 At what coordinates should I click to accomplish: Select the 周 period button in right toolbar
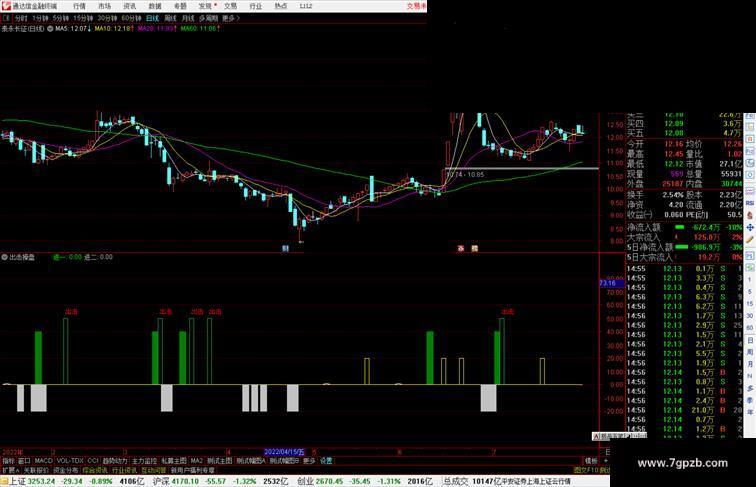point(750,352)
